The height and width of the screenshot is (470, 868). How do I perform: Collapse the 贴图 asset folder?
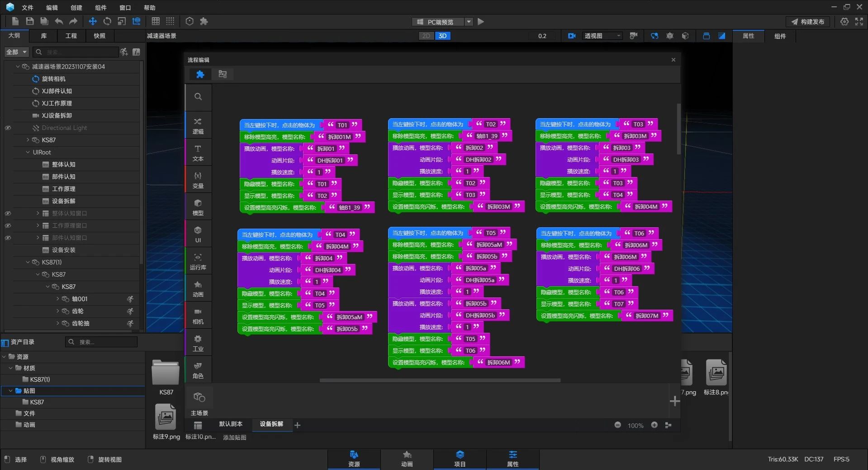click(x=11, y=391)
